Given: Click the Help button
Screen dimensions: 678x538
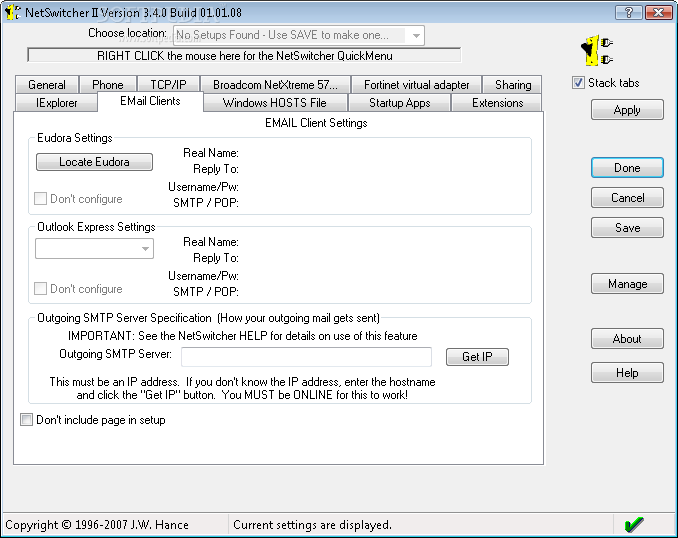Looking at the screenshot, I should [627, 373].
